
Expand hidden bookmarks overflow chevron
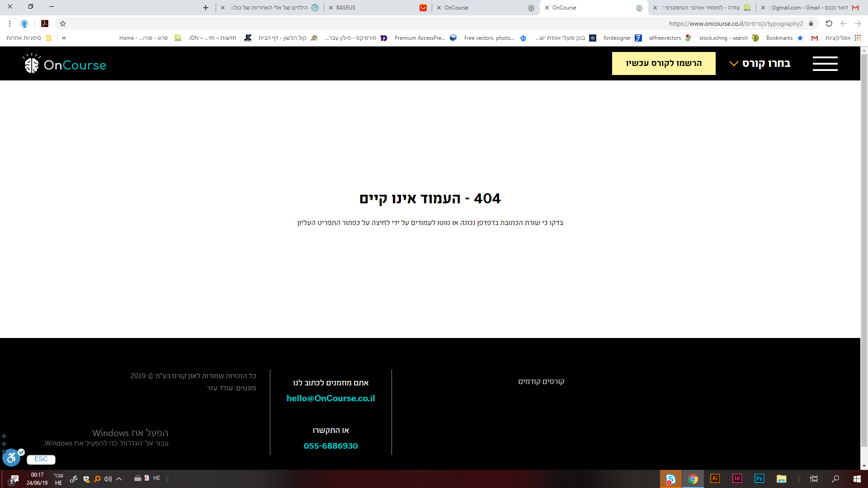pos(64,38)
